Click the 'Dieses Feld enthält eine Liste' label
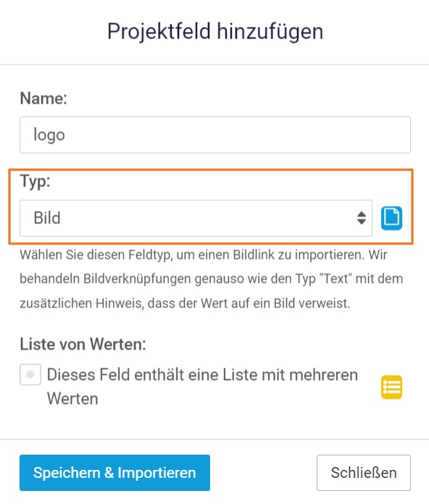Image resolution: width=429 pixels, height=504 pixels. (202, 387)
